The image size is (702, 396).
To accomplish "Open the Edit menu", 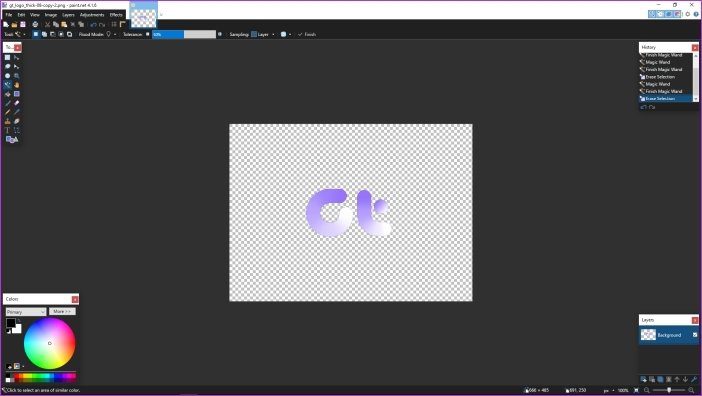I will tap(21, 15).
